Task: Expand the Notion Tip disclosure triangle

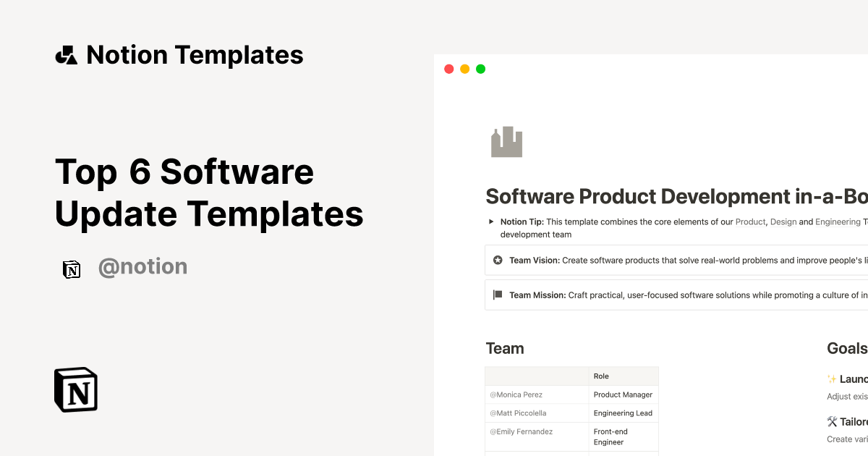Action: click(491, 221)
